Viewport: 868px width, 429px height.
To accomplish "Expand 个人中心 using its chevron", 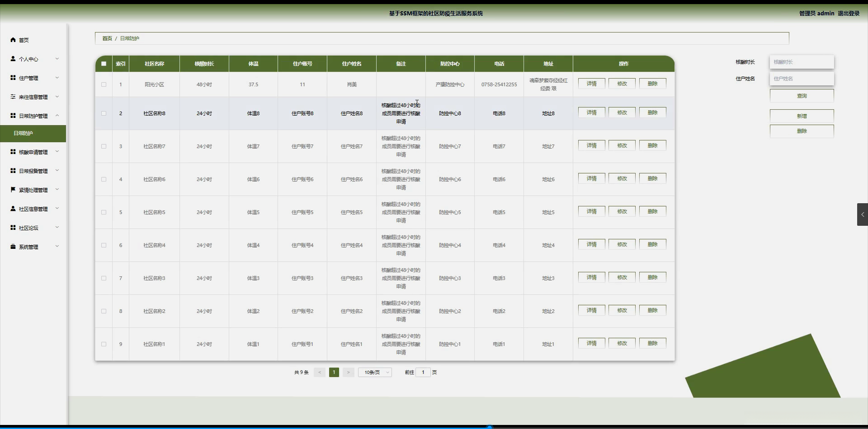I will pos(57,59).
